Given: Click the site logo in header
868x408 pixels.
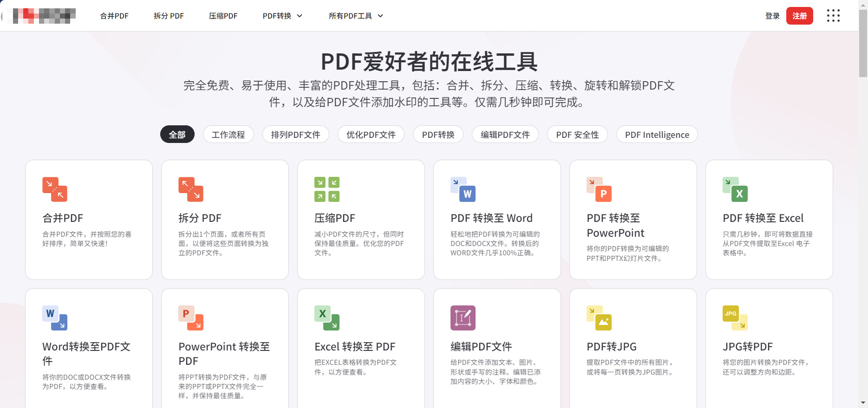Looking at the screenshot, I should pos(42,16).
